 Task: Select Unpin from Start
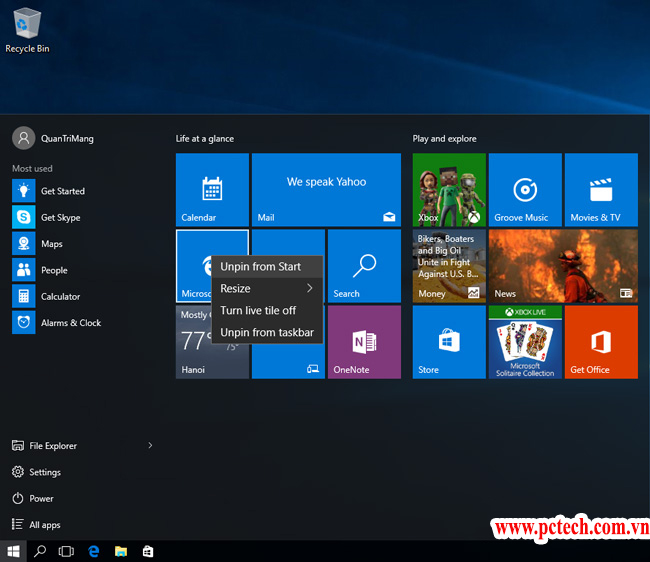point(260,267)
